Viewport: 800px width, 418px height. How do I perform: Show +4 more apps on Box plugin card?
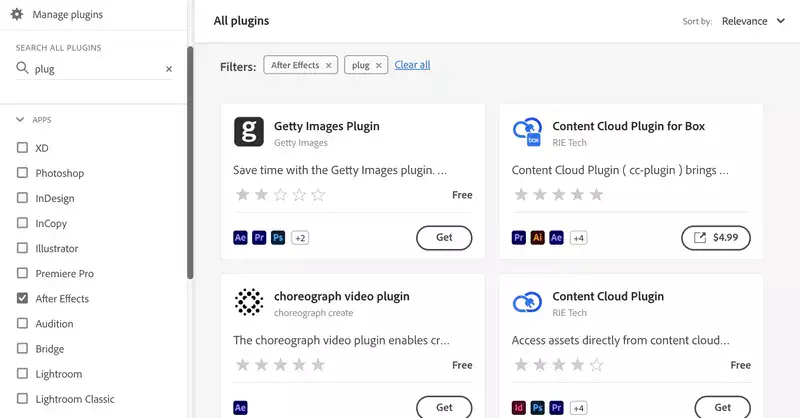pyautogui.click(x=579, y=238)
